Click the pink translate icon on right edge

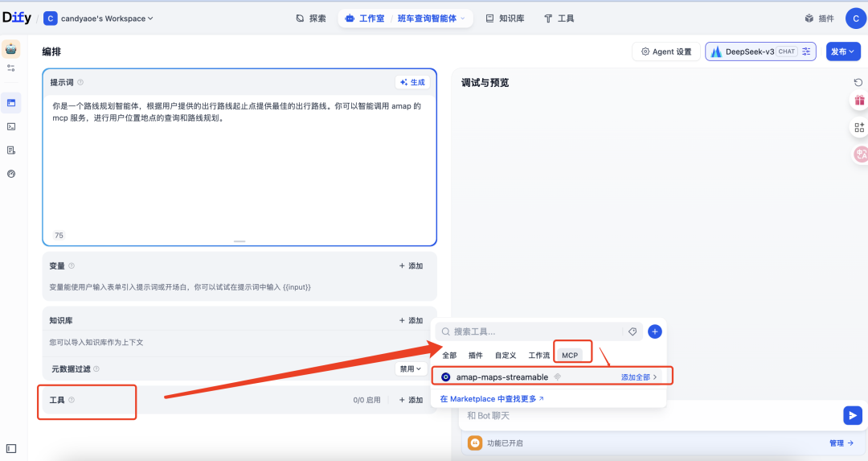(860, 154)
